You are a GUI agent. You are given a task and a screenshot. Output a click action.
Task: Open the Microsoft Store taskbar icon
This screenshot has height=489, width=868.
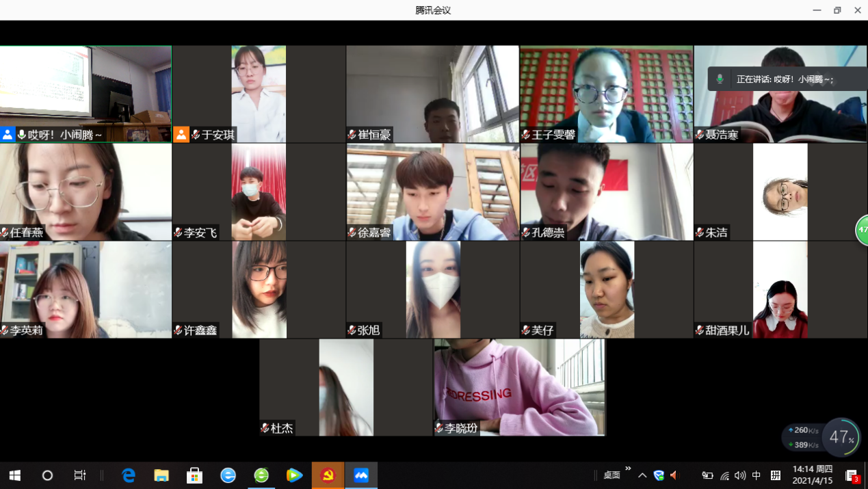195,475
